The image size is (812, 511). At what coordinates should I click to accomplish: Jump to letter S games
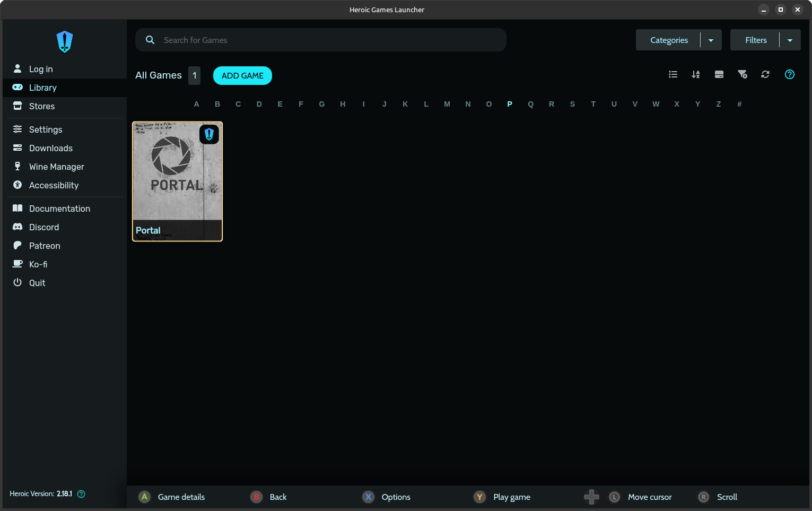pos(572,104)
